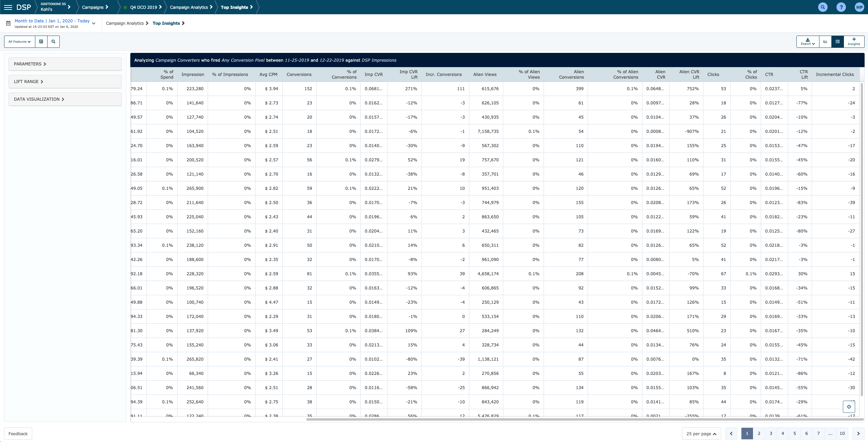
Task: Expand the LIFT RANGE panel
Action: [65, 82]
